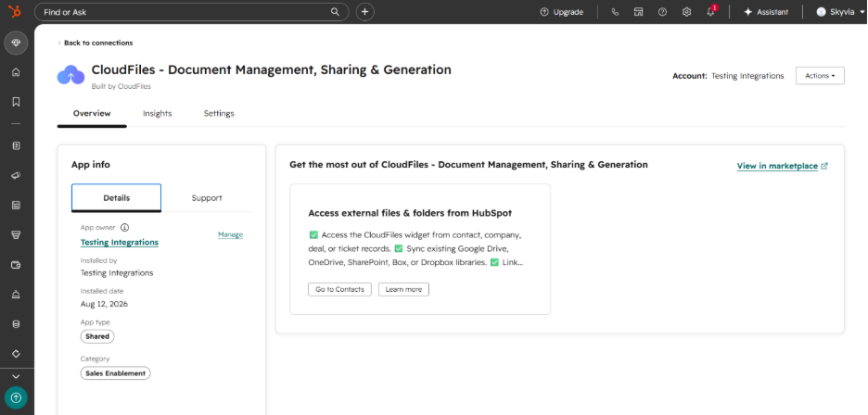This screenshot has height=415, width=868.
Task: Click the Learn more button
Action: tap(403, 289)
